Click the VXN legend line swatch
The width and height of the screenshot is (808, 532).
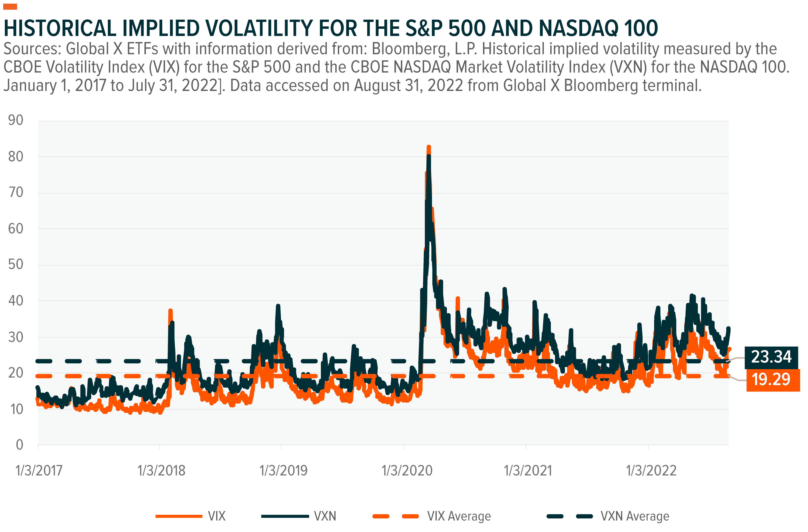[x=285, y=516]
